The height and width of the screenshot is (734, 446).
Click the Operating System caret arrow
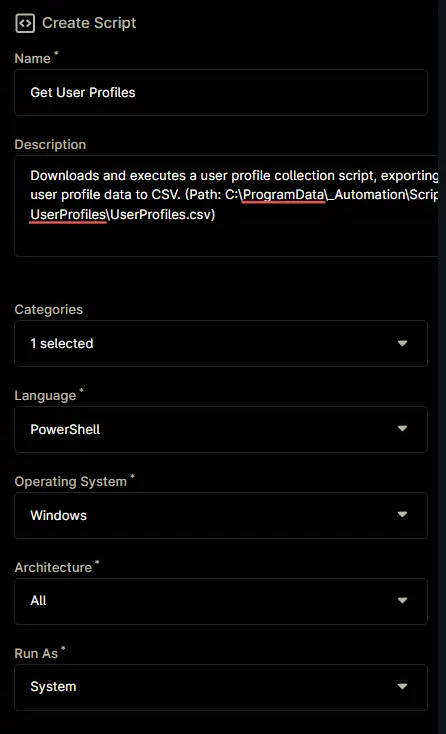pyautogui.click(x=402, y=514)
